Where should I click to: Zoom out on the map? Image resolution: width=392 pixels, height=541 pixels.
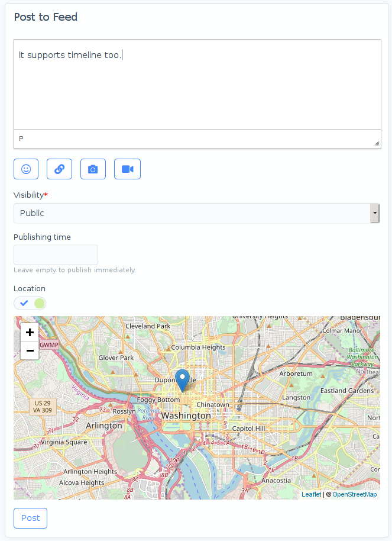click(30, 350)
